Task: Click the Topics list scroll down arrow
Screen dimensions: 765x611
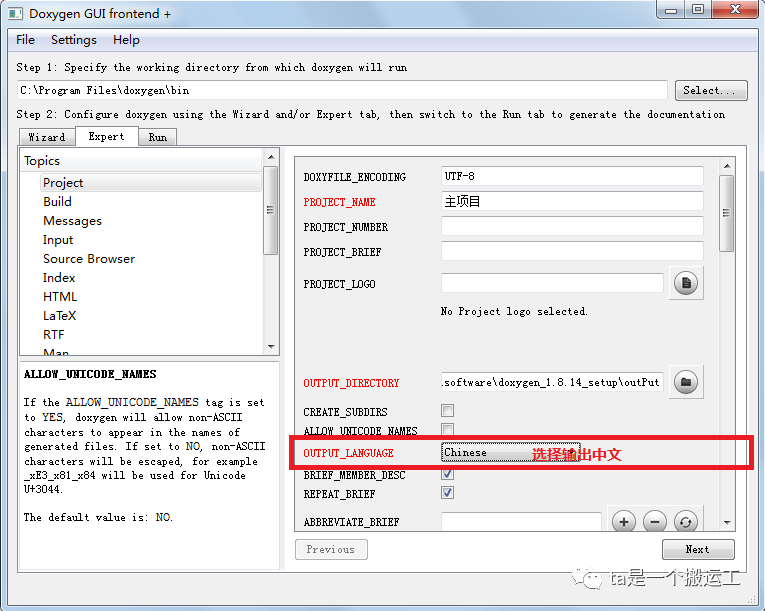Action: (271, 347)
